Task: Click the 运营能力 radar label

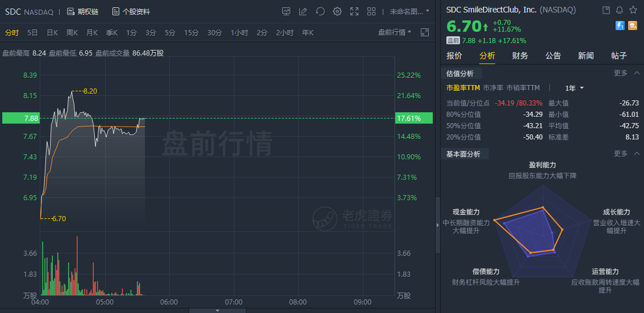Action: click(605, 272)
